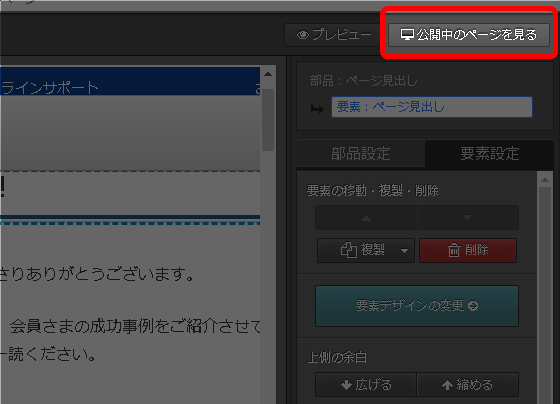Click the up arrow icon on 縮める
Viewport: 560px width, 404px height.
tap(447, 385)
